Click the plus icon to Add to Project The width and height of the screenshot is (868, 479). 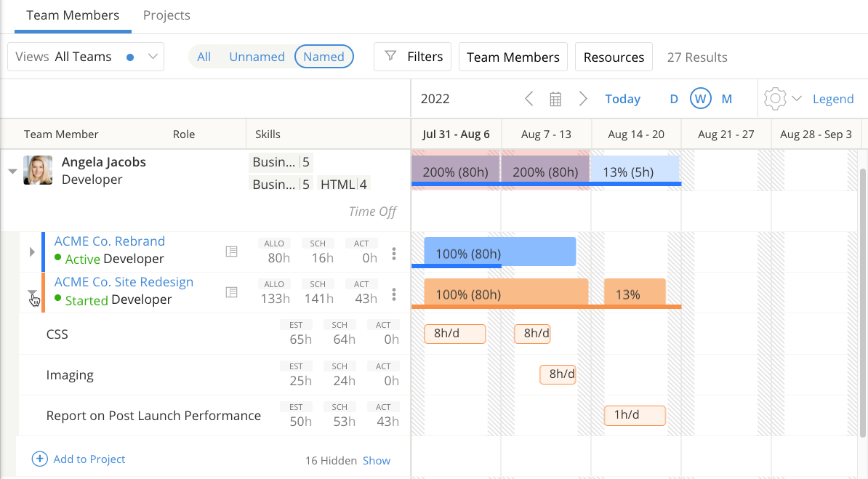(x=40, y=459)
